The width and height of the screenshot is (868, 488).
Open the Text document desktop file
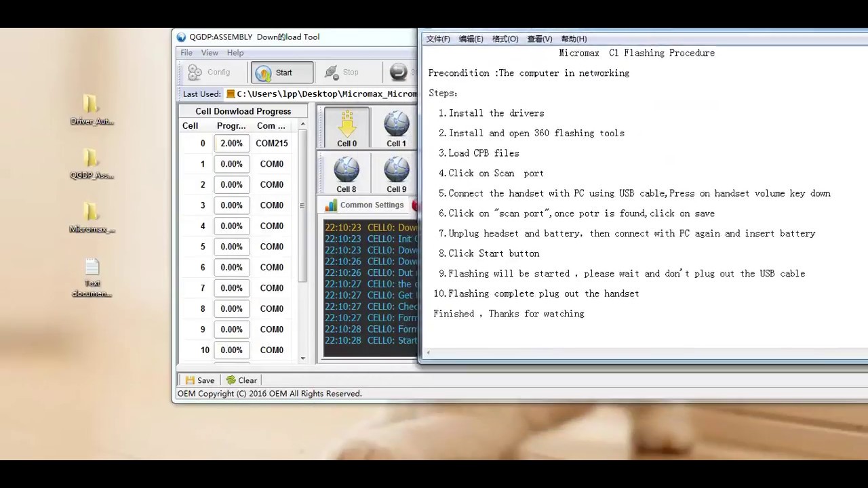coord(92,277)
